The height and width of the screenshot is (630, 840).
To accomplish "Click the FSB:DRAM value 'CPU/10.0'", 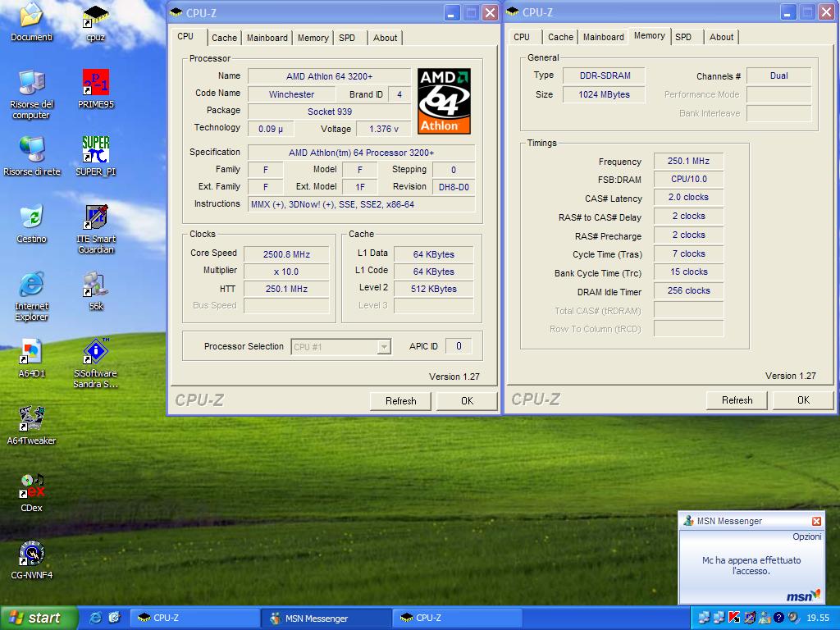I will (x=688, y=179).
